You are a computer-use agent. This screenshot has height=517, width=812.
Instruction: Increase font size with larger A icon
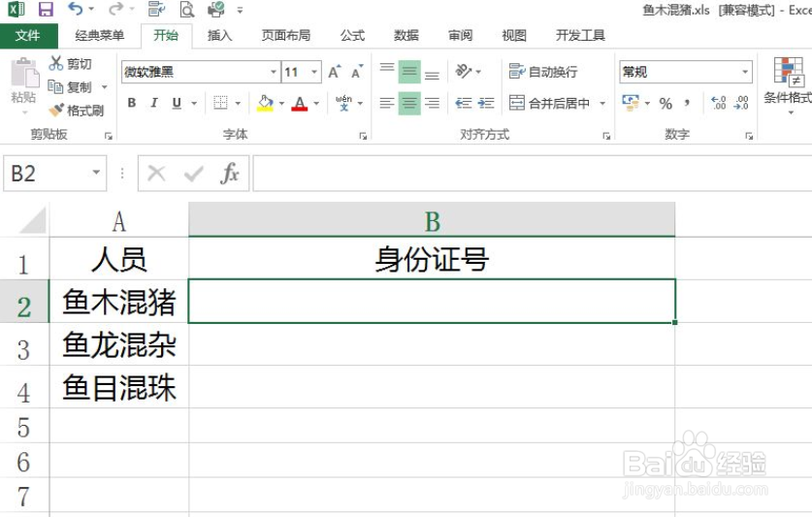click(335, 72)
